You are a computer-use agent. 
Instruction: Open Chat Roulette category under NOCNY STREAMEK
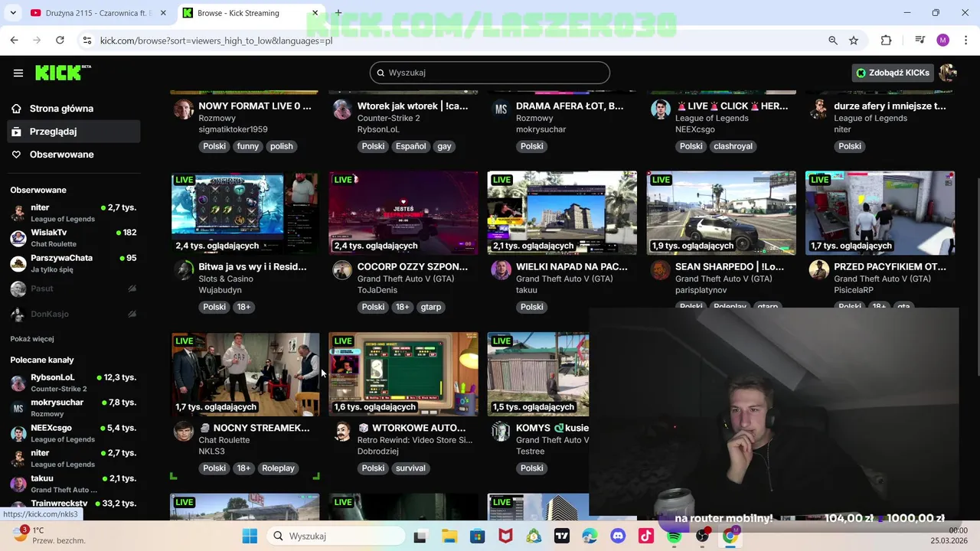tap(224, 440)
